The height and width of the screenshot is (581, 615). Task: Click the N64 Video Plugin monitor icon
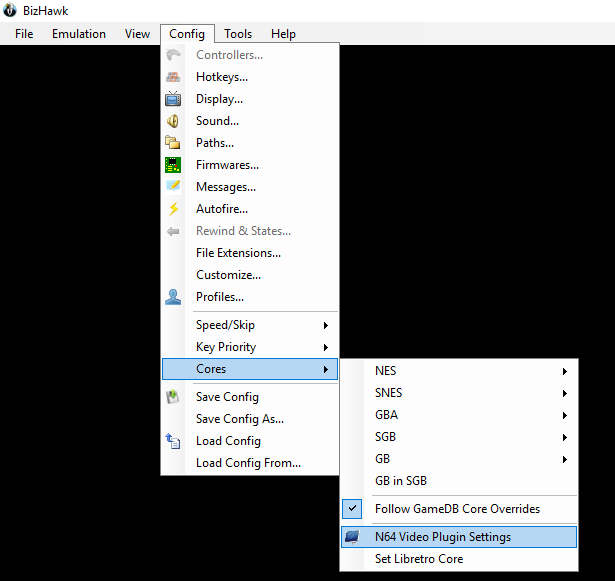(353, 537)
